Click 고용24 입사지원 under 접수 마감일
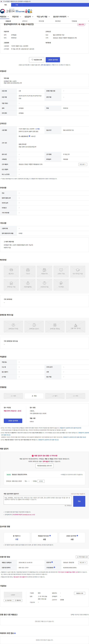89x644 pixels. click(13, 421)
